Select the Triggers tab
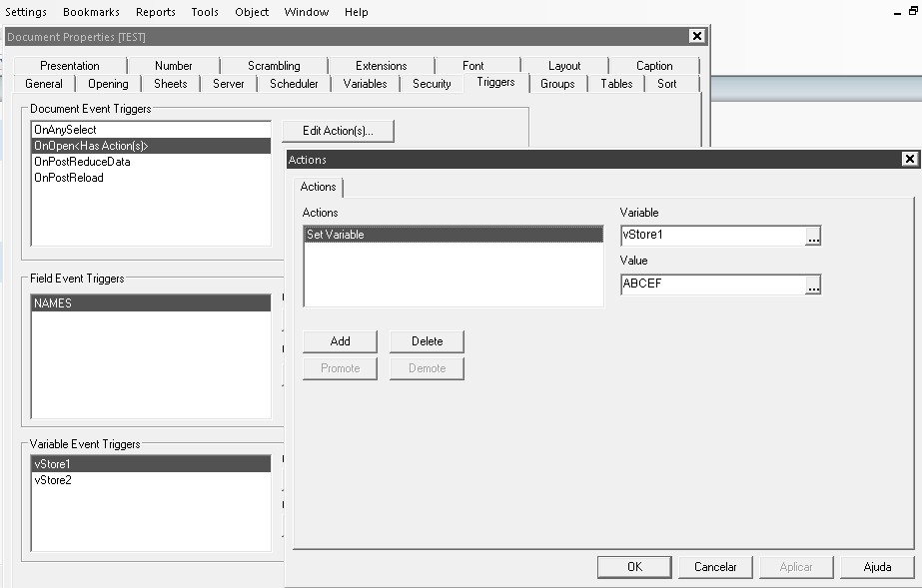This screenshot has width=922, height=588. [x=495, y=82]
